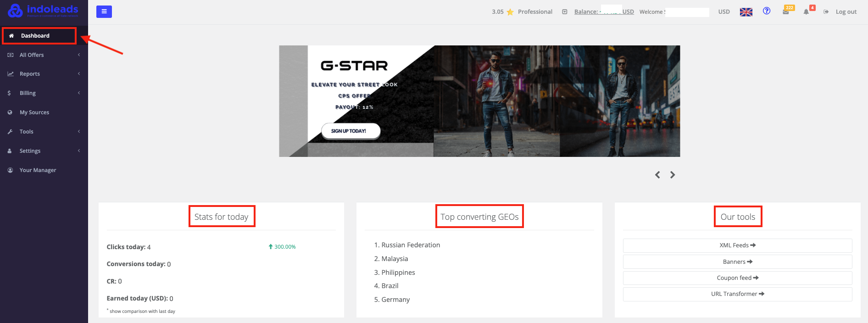
Task: Click the XML Feeds tool button
Action: 737,245
